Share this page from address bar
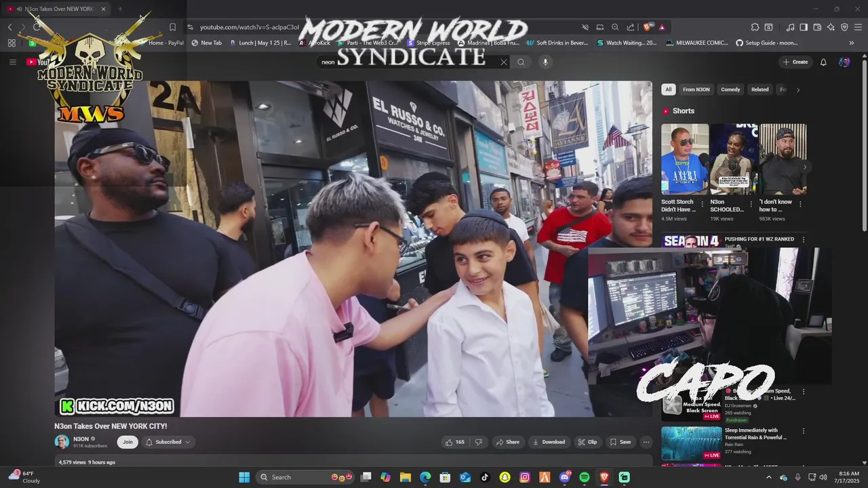868x488 pixels. 631,27
